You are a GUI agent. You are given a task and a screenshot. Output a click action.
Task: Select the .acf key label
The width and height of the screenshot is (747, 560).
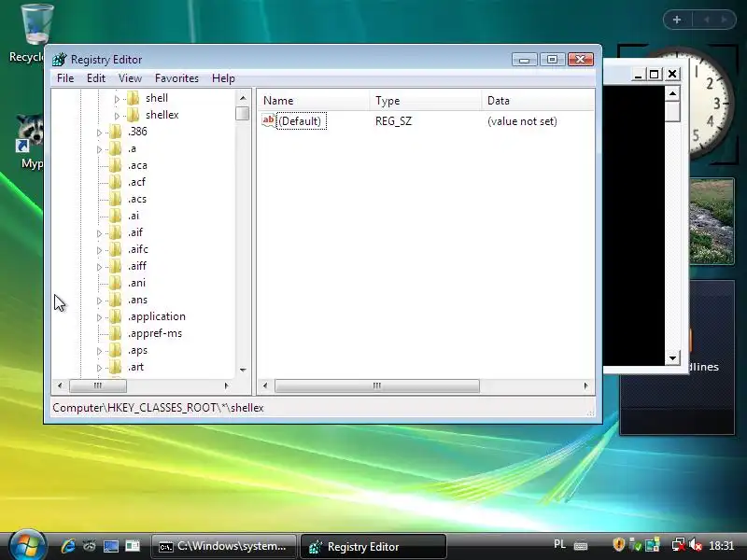(x=136, y=182)
